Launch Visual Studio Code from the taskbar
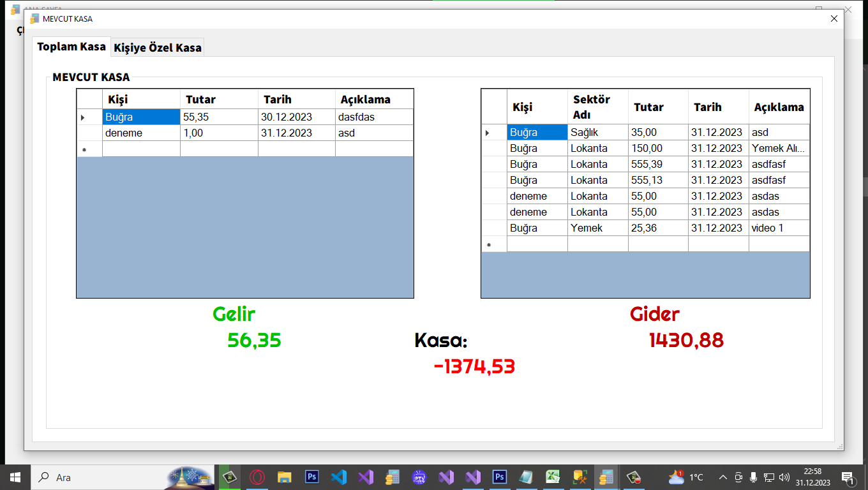The image size is (868, 490). (x=338, y=477)
